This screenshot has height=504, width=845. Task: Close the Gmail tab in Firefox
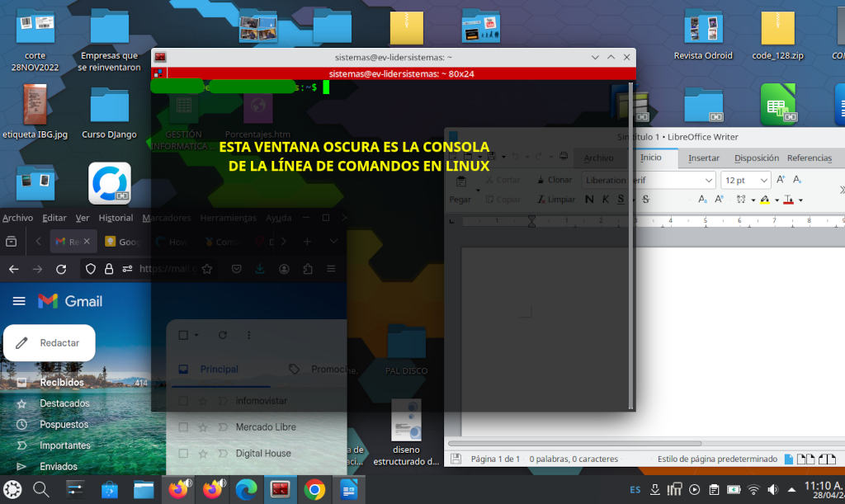coord(87,241)
